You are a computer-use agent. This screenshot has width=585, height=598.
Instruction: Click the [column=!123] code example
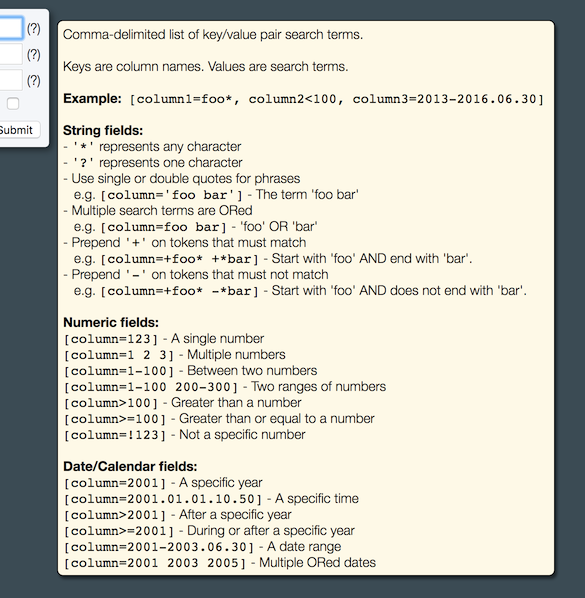(x=115, y=435)
